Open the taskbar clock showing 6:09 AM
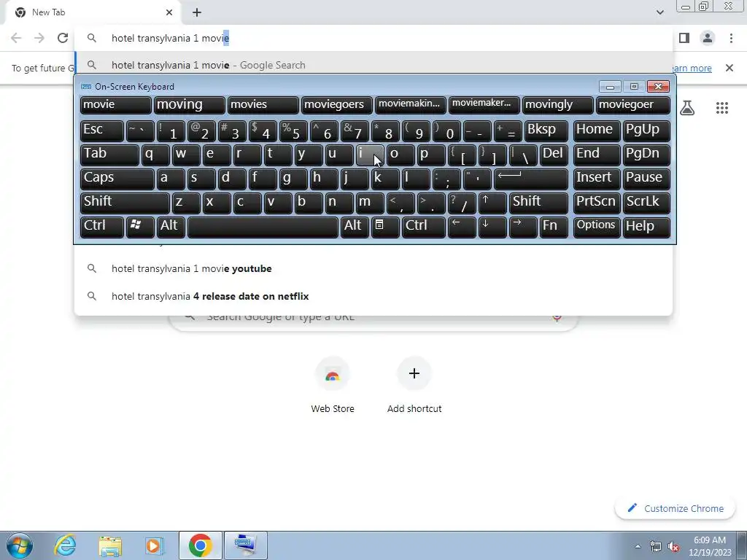 click(x=710, y=546)
